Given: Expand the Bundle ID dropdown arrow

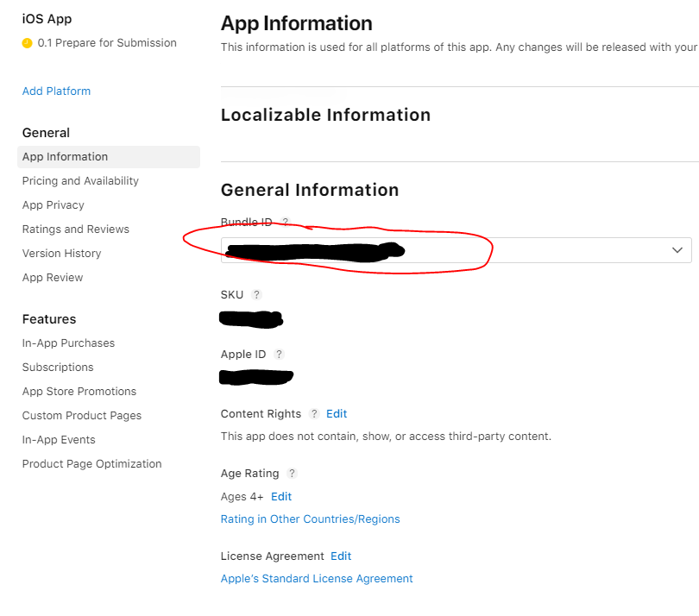Looking at the screenshot, I should point(677,250).
